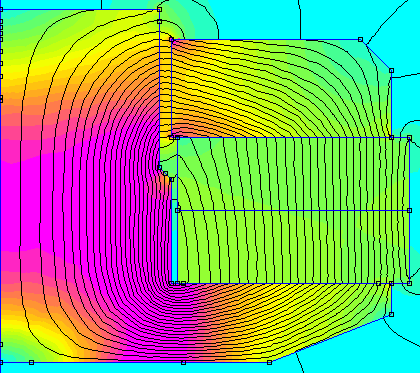This screenshot has width=420, height=373.
Task: Click middle node of diagonal three-node step left of coil
Action: tap(165, 173)
